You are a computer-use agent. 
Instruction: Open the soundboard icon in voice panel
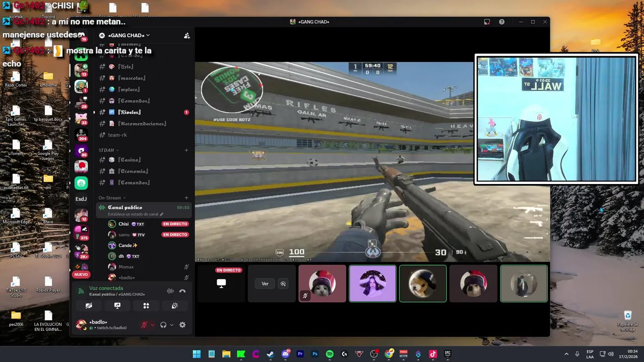(175, 306)
